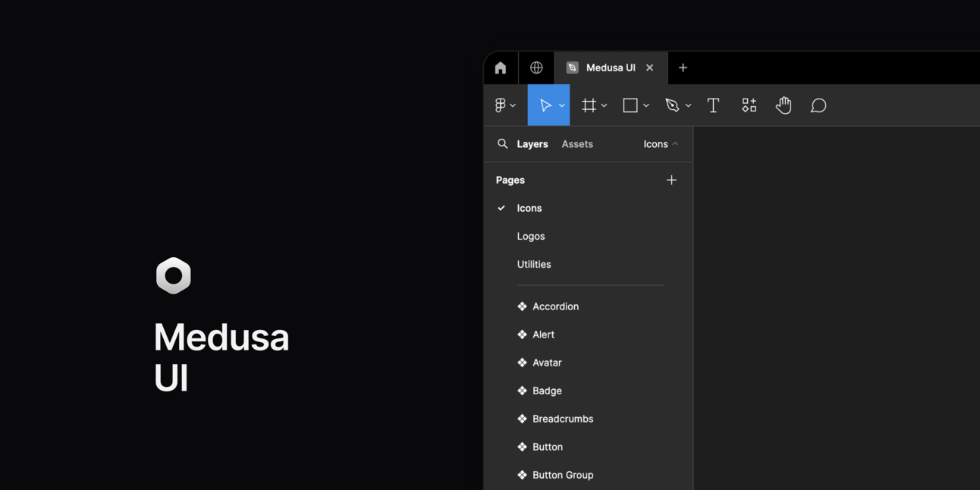
Task: Click the Avatar page component icon
Action: (x=522, y=363)
